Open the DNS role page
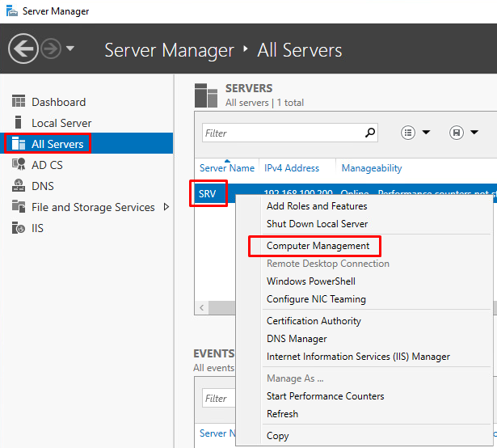 pyautogui.click(x=43, y=186)
